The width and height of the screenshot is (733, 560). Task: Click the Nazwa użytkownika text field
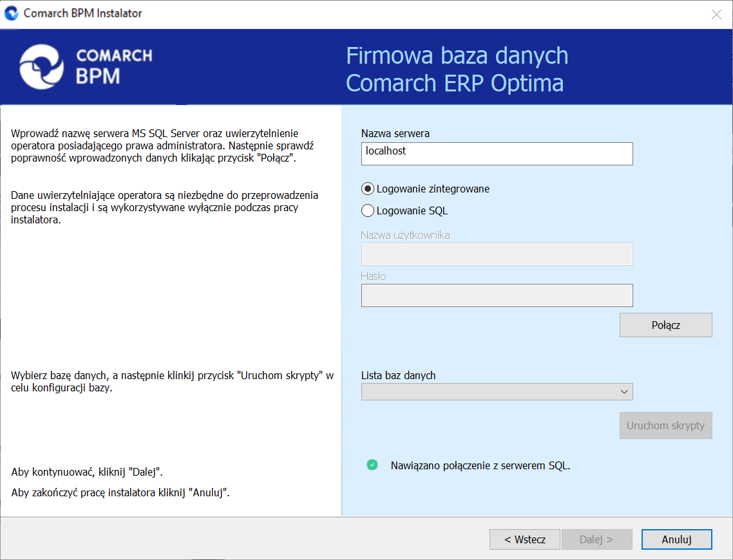click(497, 254)
